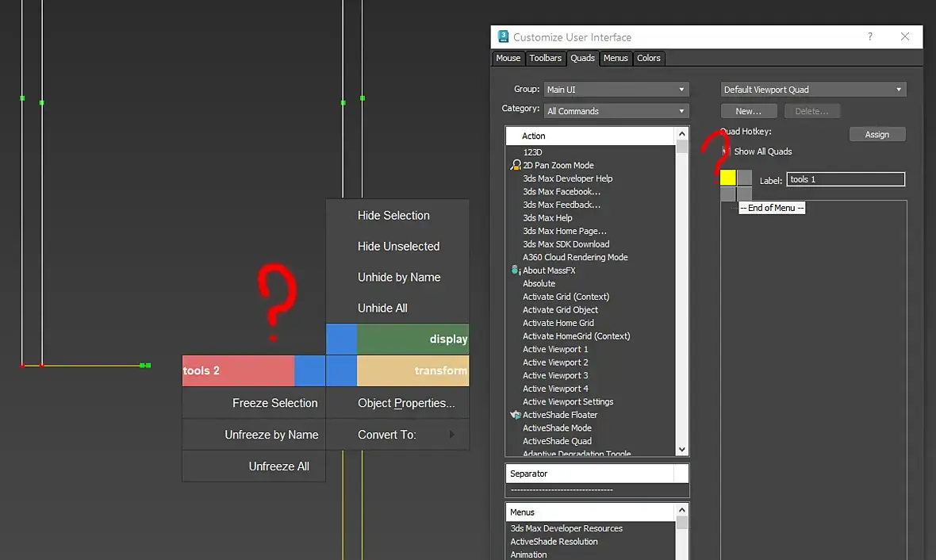Select Absolute in the action list

point(539,284)
